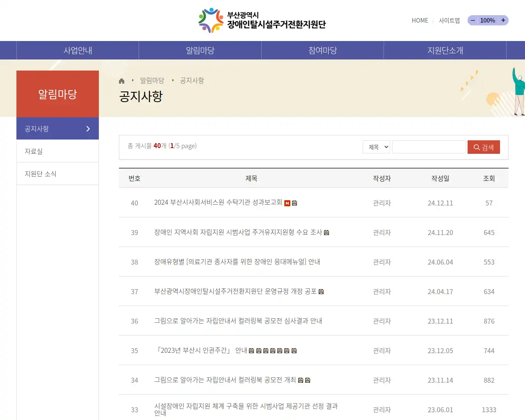Image resolution: width=525 pixels, height=420 pixels.
Task: Open the 참여마당 main menu
Action: [323, 50]
